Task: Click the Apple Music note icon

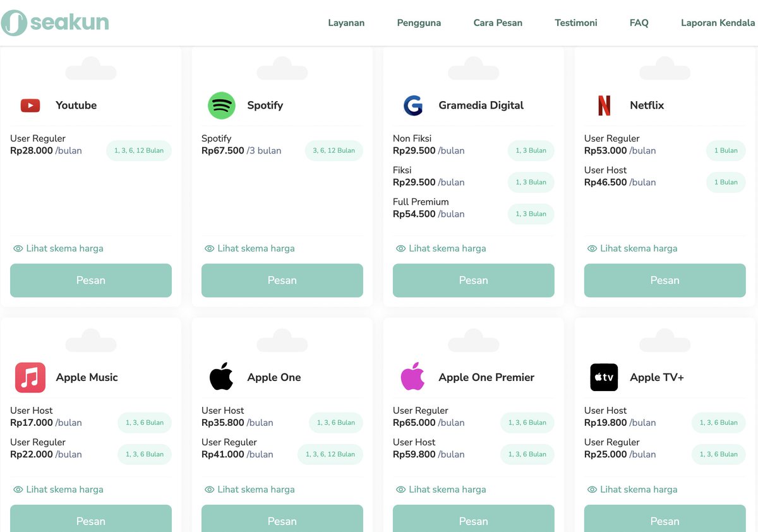Action: [30, 377]
